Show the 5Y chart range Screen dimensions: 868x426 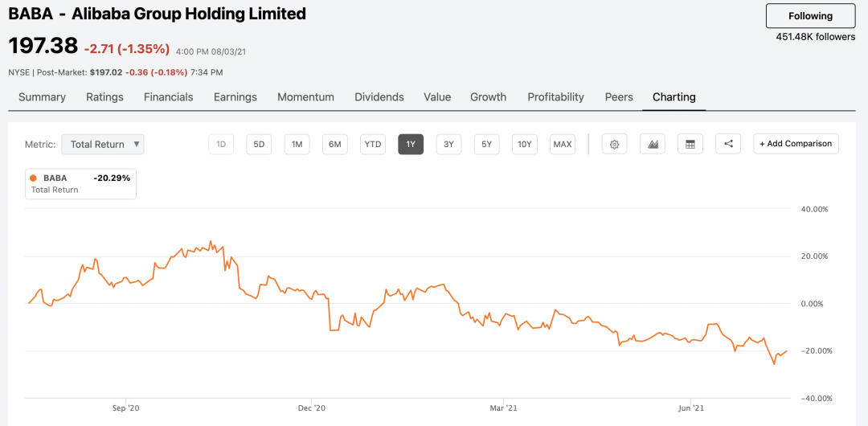click(x=486, y=145)
